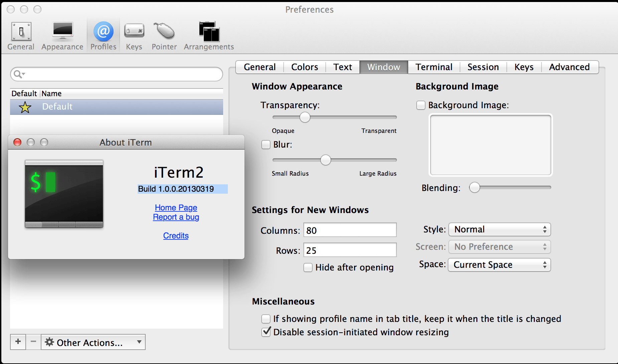Switch to the General profile tab
618x364 pixels.
pos(260,67)
